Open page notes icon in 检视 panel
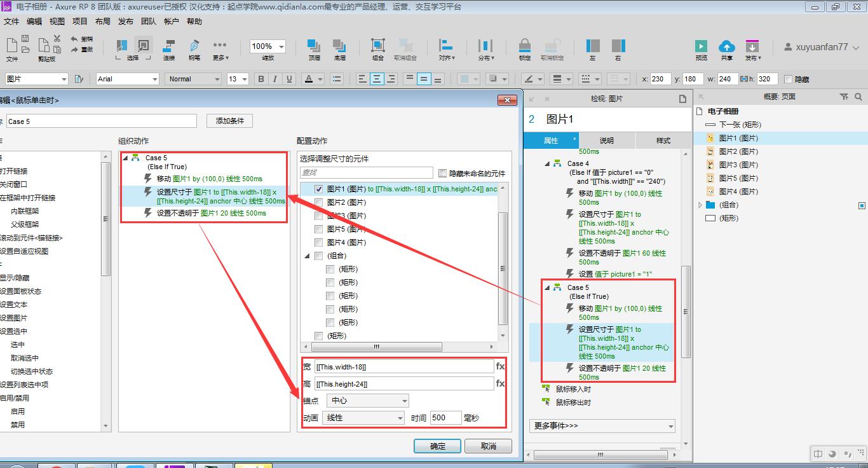The width and height of the screenshot is (868, 468). coord(682,99)
